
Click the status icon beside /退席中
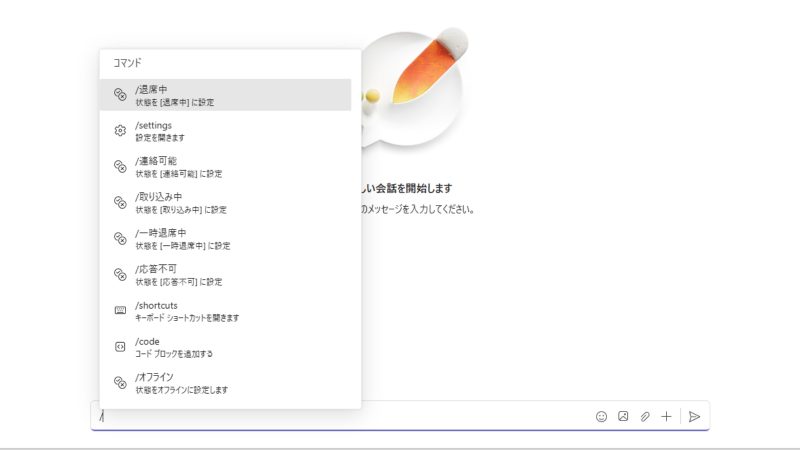pyautogui.click(x=120, y=95)
